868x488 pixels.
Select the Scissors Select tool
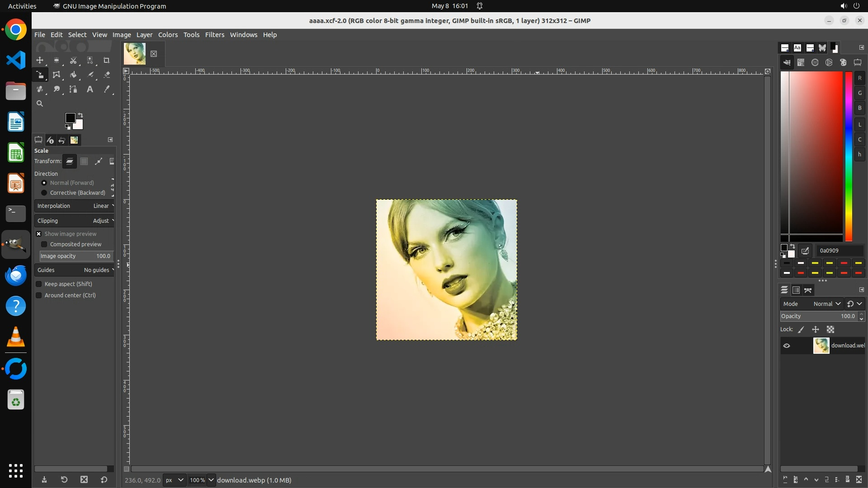(73, 60)
